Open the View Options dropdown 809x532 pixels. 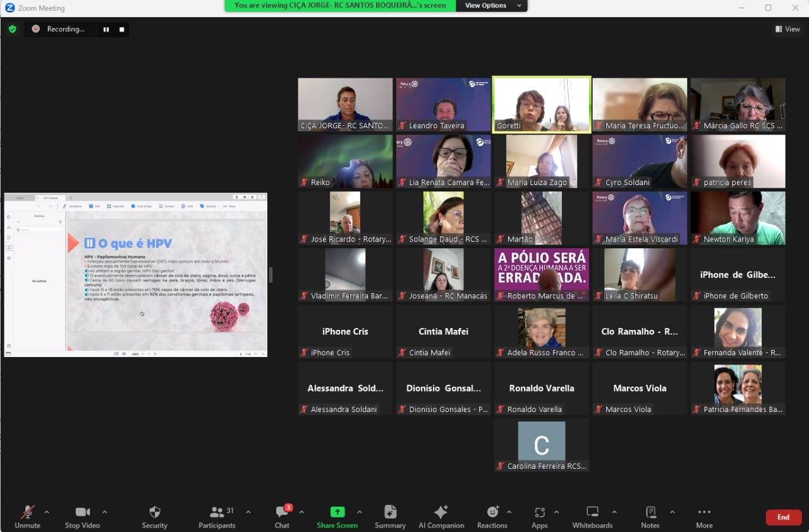[493, 6]
